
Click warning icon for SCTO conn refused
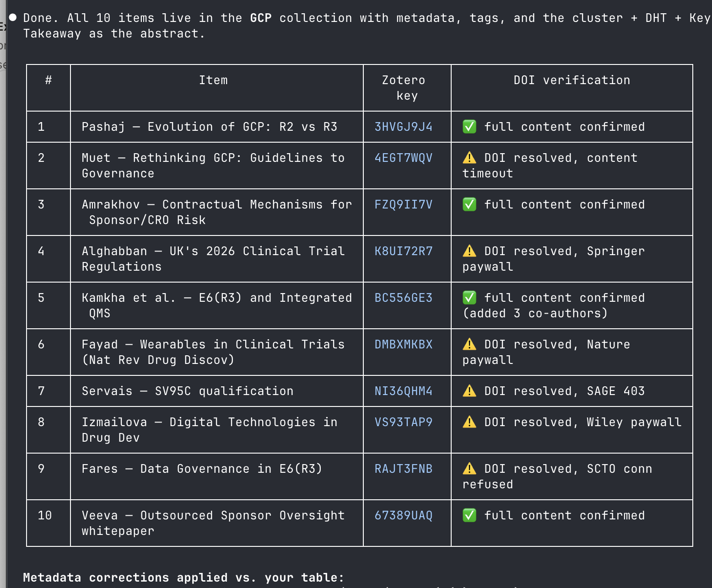[x=469, y=469]
